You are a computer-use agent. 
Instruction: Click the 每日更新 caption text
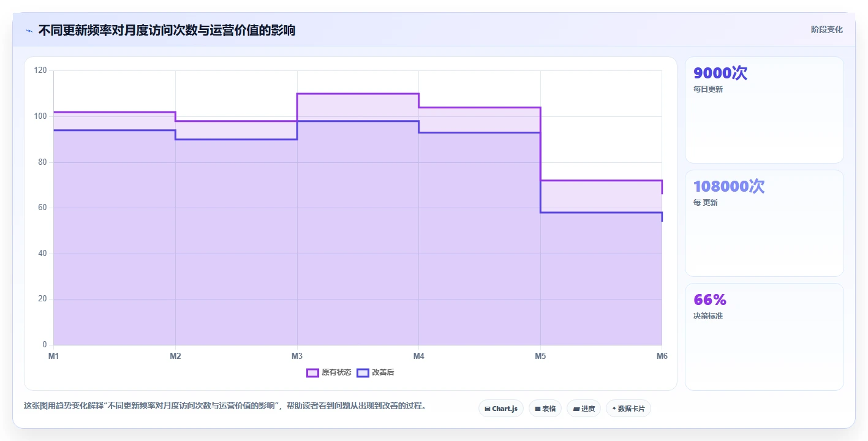point(708,89)
